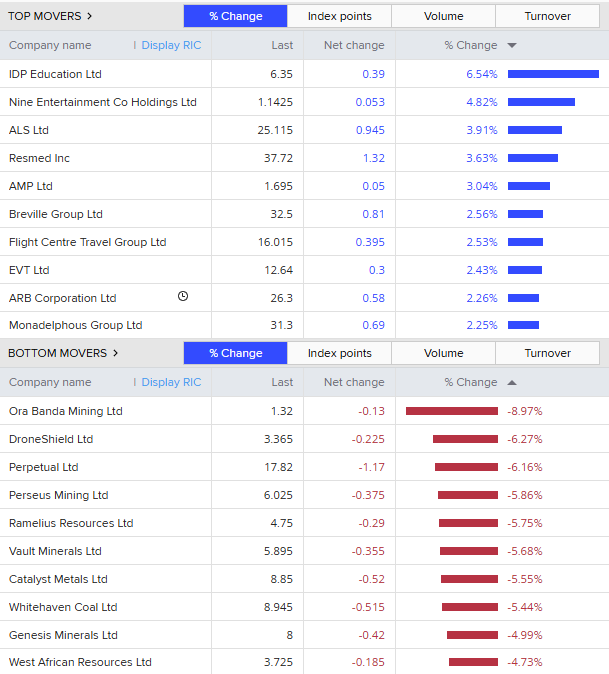Click clock icon beside ARB Corporation Ltd

tap(183, 296)
